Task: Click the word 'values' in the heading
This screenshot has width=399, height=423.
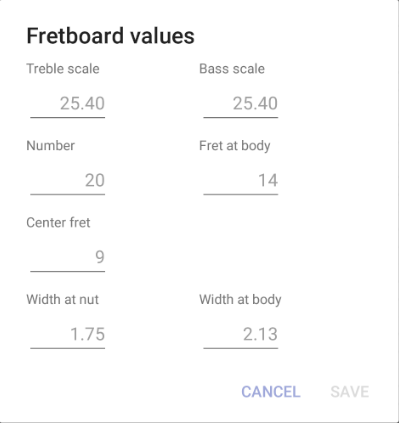Action: (x=162, y=36)
